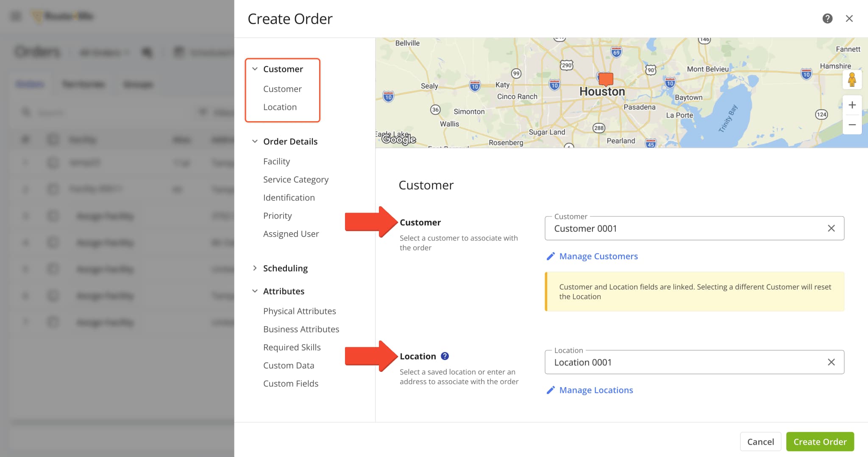Switch to the Groups tab
Viewport: 868px width, 457px height.
(138, 84)
